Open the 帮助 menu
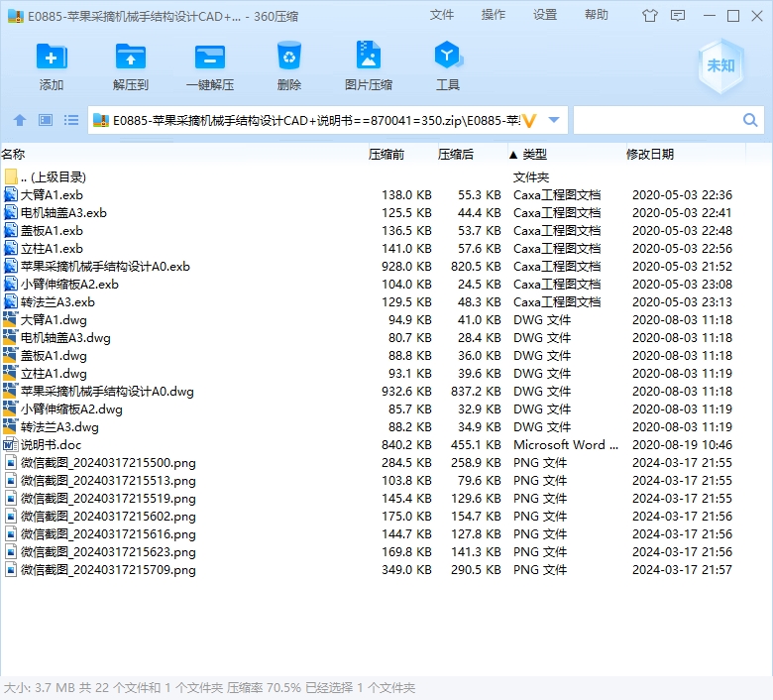Image resolution: width=773 pixels, height=700 pixels. coord(597,15)
